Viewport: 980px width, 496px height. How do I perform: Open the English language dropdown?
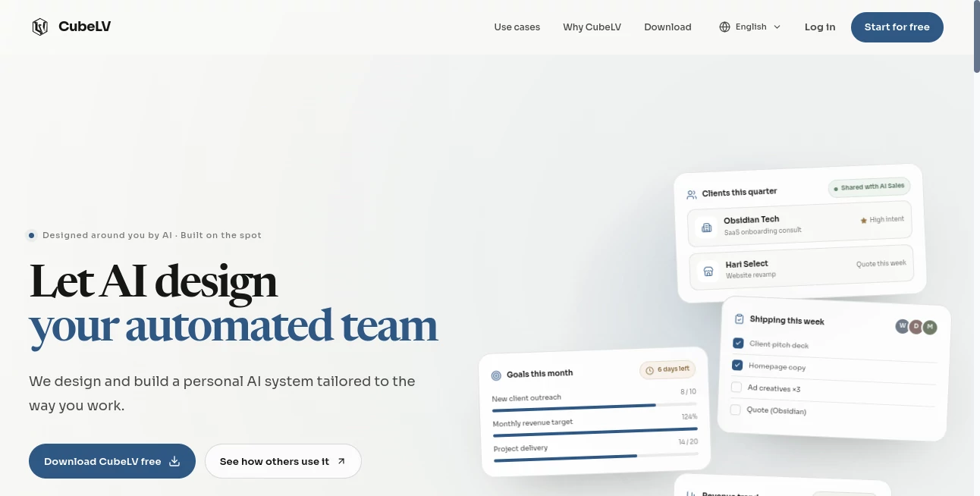pyautogui.click(x=750, y=27)
